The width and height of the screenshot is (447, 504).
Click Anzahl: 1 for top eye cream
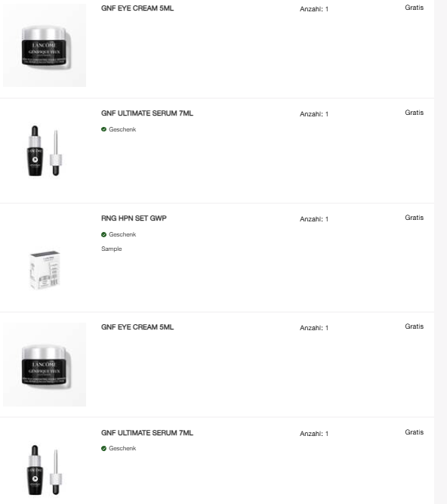pos(314,9)
